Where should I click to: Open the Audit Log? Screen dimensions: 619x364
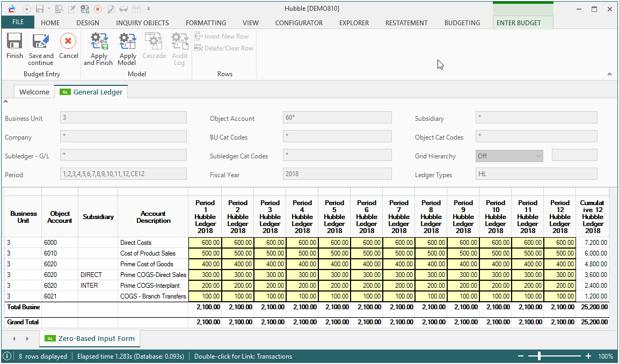(x=179, y=42)
